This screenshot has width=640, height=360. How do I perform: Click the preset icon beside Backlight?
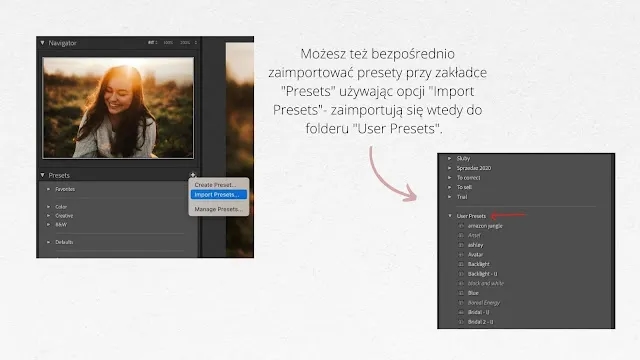coord(461,264)
